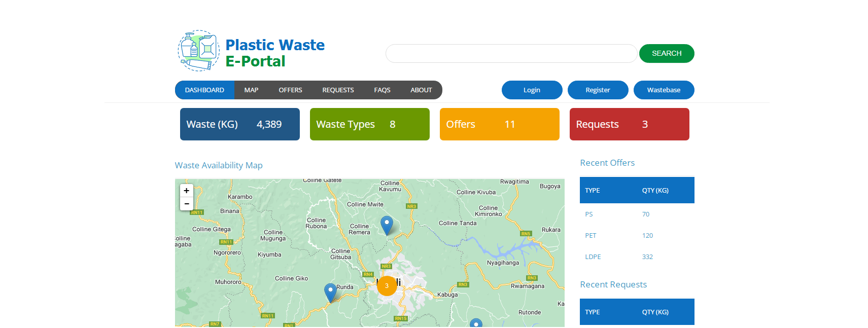Viewport: 868px width, 328px height.
Task: Open the Waste (KG) 4,389 stat card
Action: click(240, 124)
